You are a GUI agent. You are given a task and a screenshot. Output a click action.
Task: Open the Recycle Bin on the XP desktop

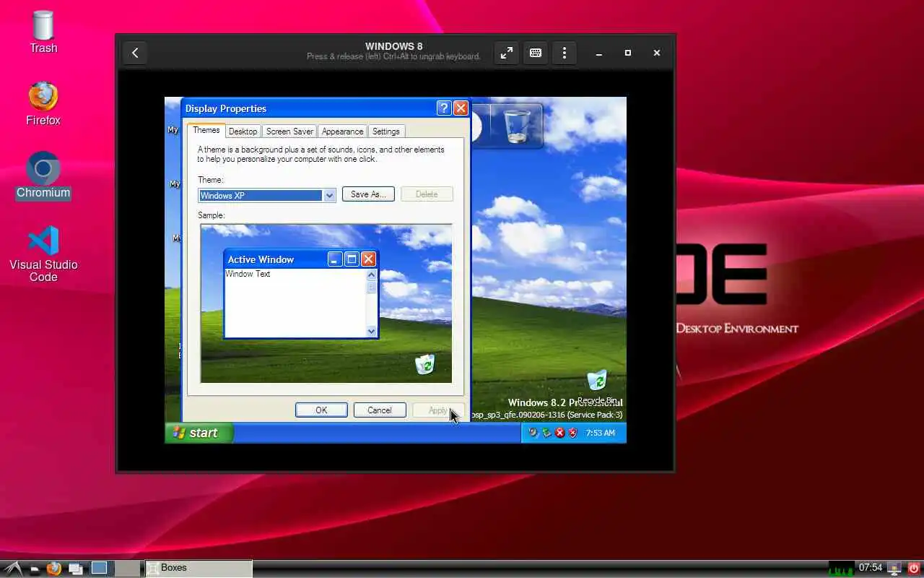coord(597,387)
